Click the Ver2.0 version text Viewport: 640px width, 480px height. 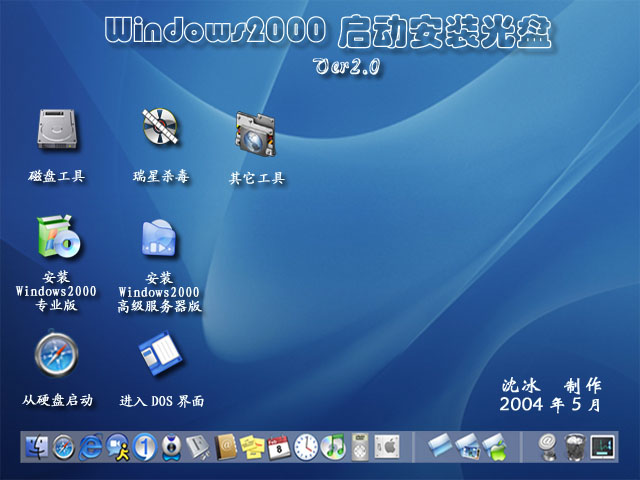click(347, 66)
